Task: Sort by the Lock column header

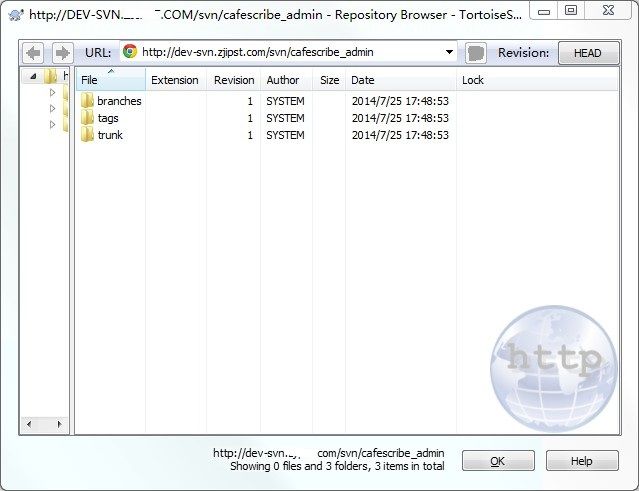Action: click(536, 80)
